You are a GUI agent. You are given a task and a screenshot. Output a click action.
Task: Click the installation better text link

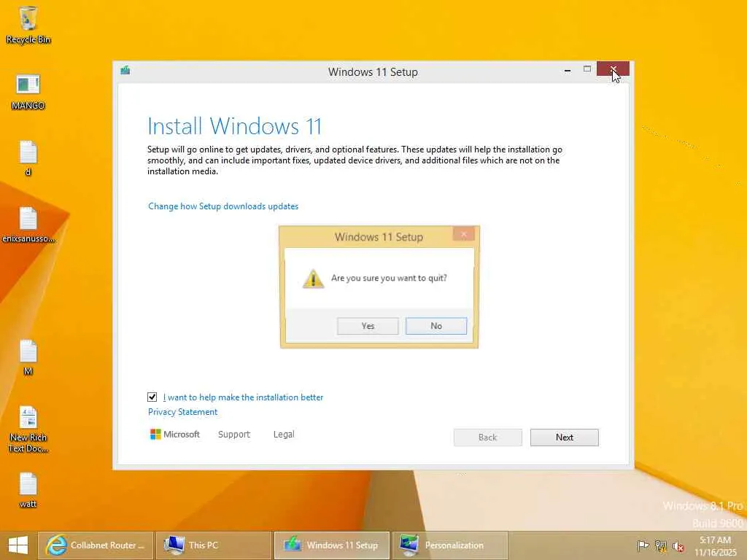pos(243,397)
